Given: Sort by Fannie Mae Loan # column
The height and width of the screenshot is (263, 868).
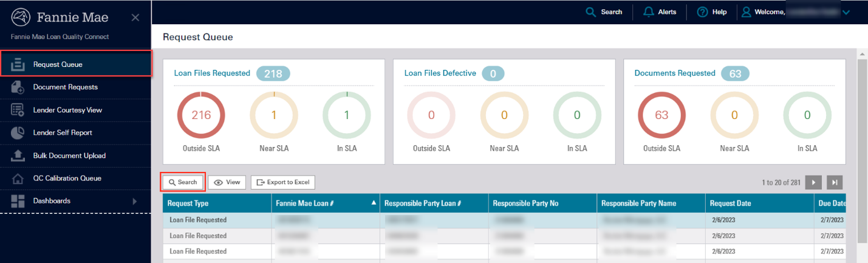Looking at the screenshot, I should (x=326, y=203).
